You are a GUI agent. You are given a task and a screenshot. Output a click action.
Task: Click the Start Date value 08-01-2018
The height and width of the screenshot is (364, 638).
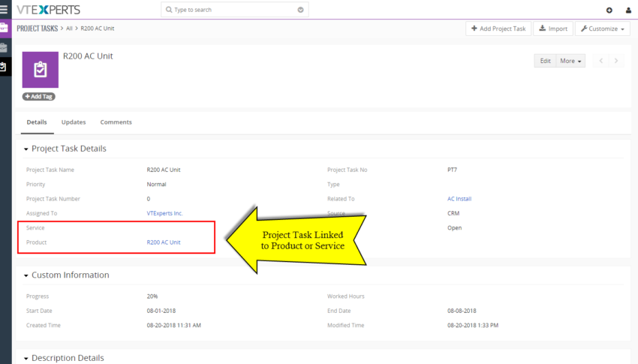click(161, 311)
